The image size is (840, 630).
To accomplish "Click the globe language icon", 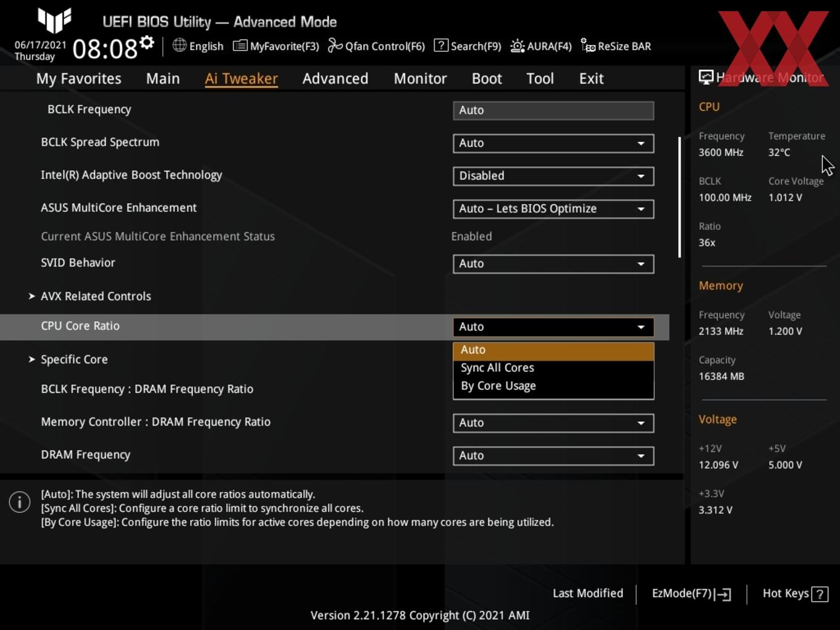I will (179, 45).
